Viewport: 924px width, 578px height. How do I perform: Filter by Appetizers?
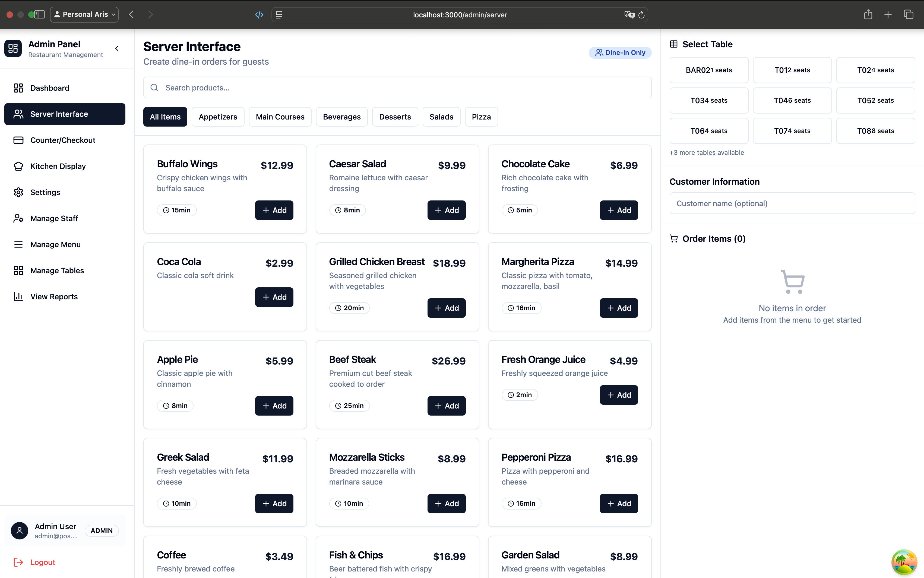pos(218,117)
